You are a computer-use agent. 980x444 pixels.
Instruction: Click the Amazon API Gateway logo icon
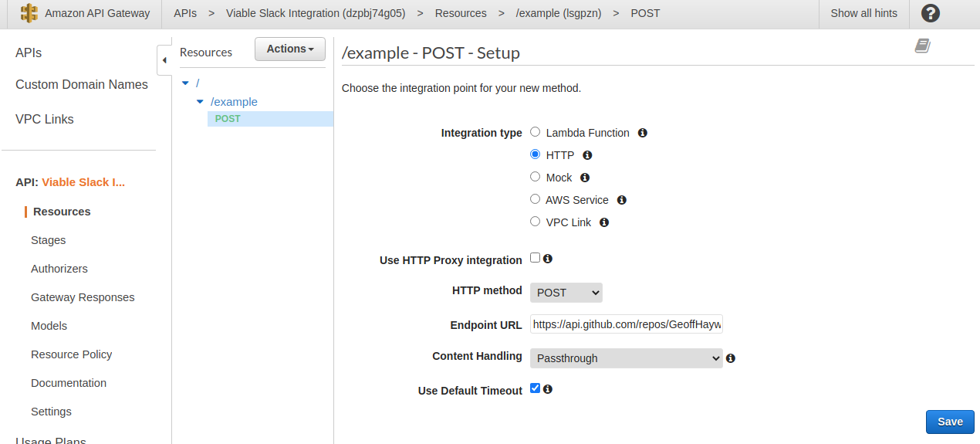[29, 13]
